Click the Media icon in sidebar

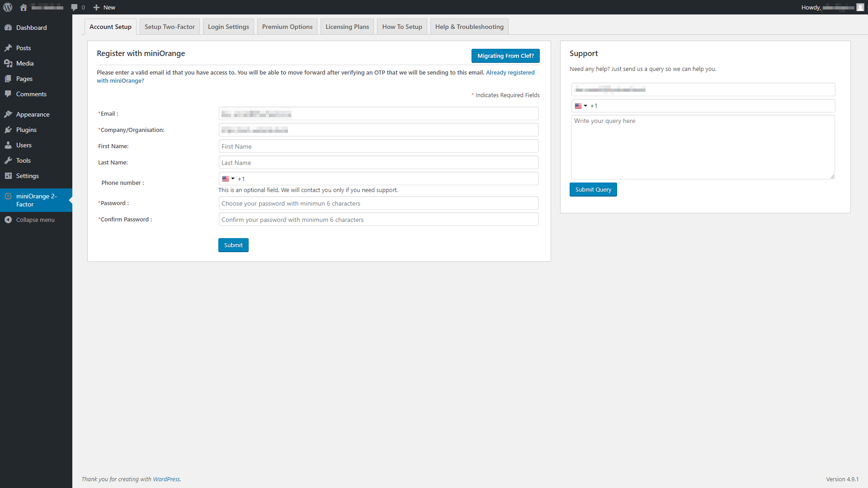click(x=8, y=63)
